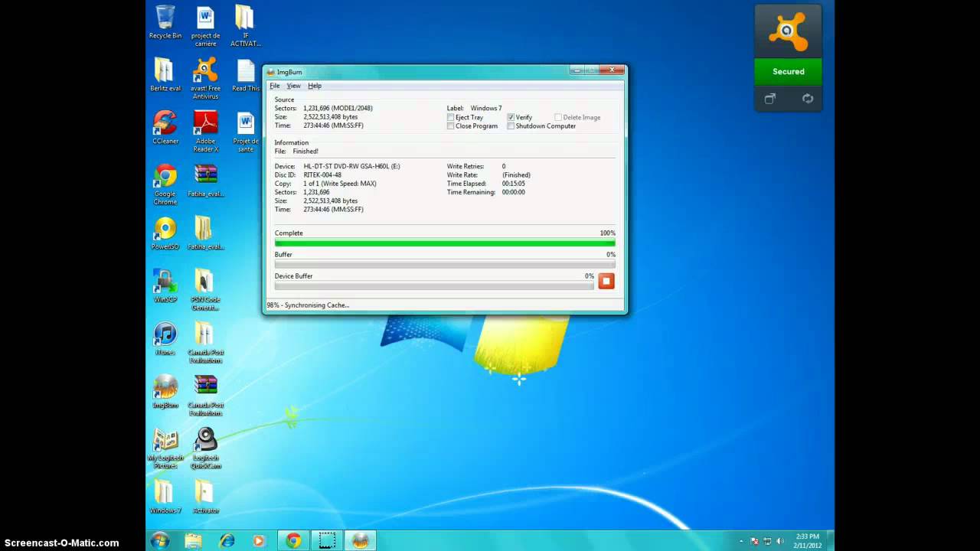Click the volume speaker tray icon
This screenshot has height=551, width=980.
tap(780, 541)
